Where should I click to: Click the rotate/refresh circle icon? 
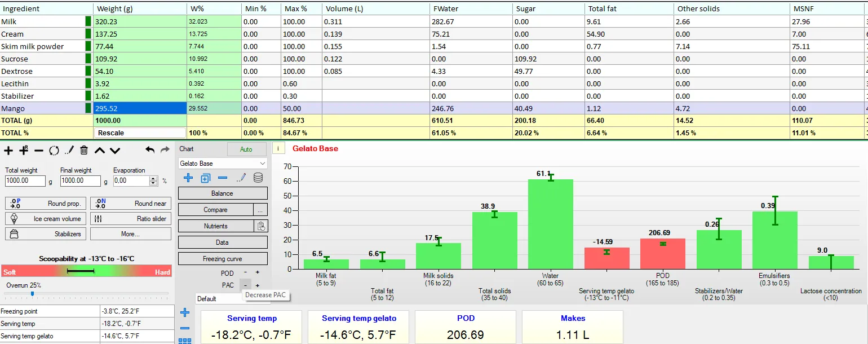tap(54, 151)
